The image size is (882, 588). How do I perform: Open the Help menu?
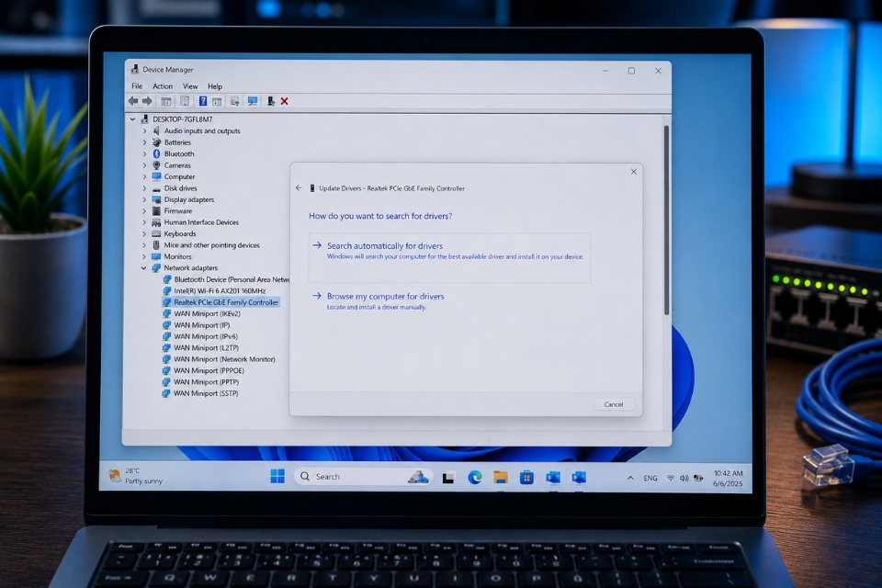pos(215,86)
